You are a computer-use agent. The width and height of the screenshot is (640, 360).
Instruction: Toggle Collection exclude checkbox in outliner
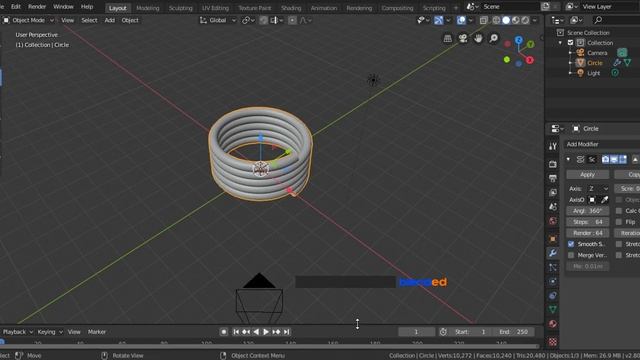[571, 42]
